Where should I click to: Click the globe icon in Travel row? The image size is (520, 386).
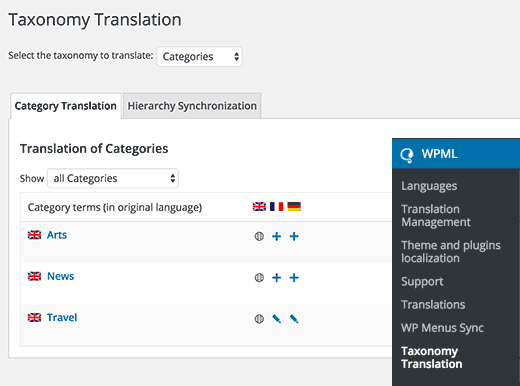[x=259, y=319]
